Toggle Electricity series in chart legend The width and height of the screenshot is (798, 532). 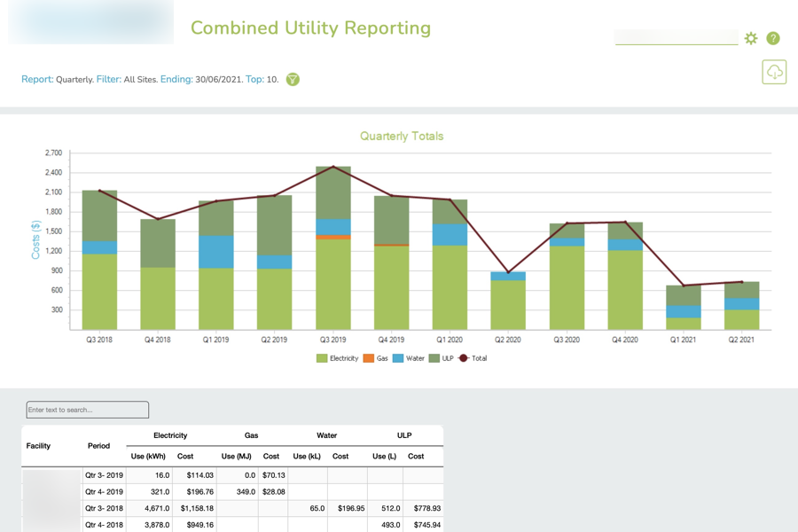338,358
